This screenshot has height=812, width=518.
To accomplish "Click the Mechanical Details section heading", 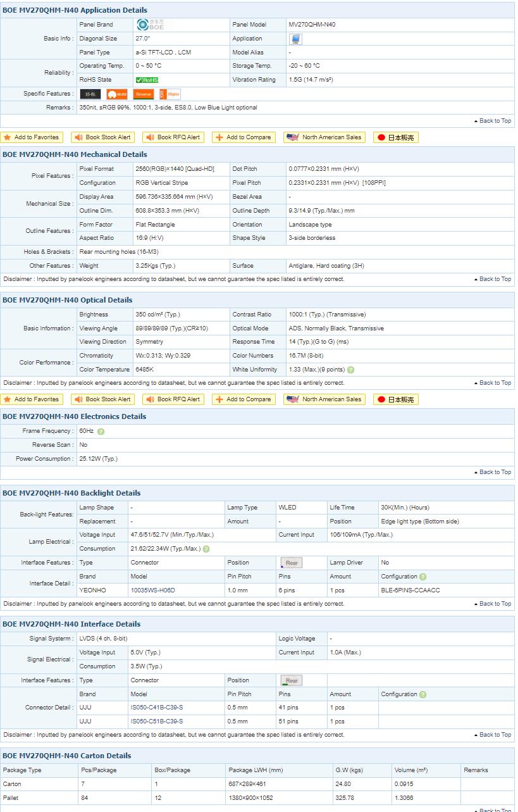I will pos(75,154).
